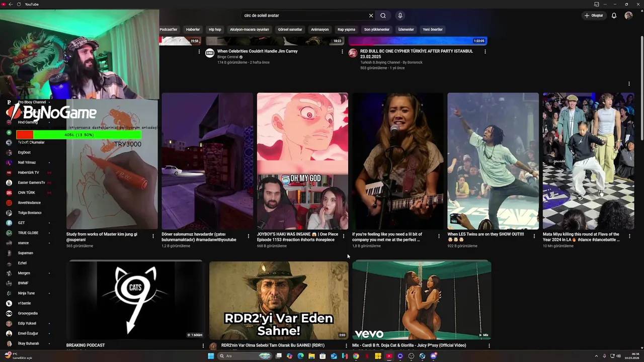
Task: Open the Microsoft Store taskbar icon
Action: pos(323,356)
